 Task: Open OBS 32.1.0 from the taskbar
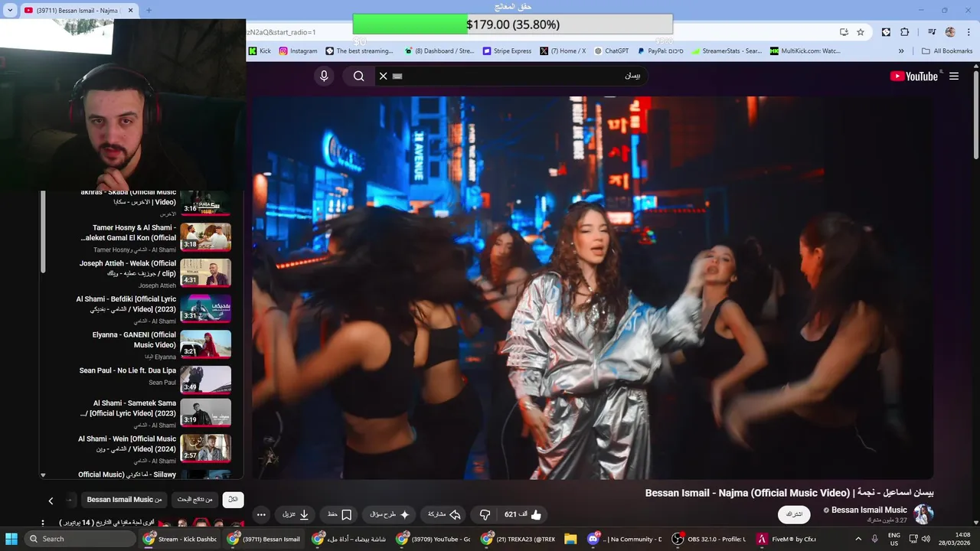pyautogui.click(x=709, y=539)
